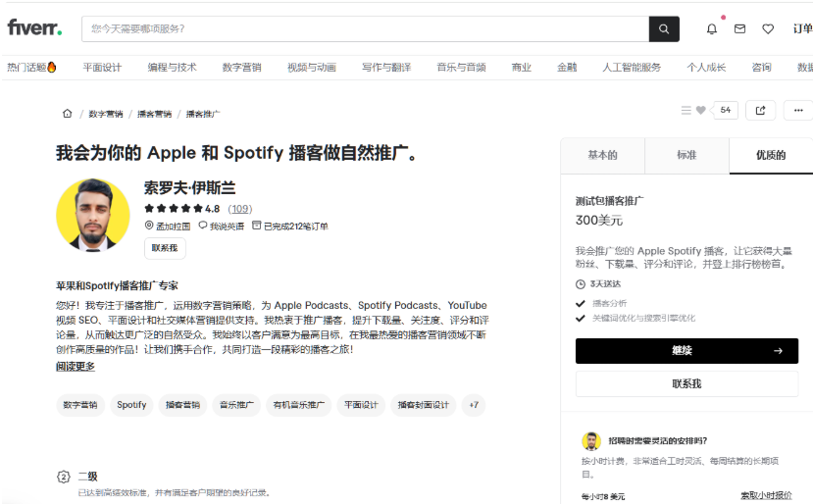Open the (109) reviews count link
Screen dimensions: 813x504
coord(240,209)
